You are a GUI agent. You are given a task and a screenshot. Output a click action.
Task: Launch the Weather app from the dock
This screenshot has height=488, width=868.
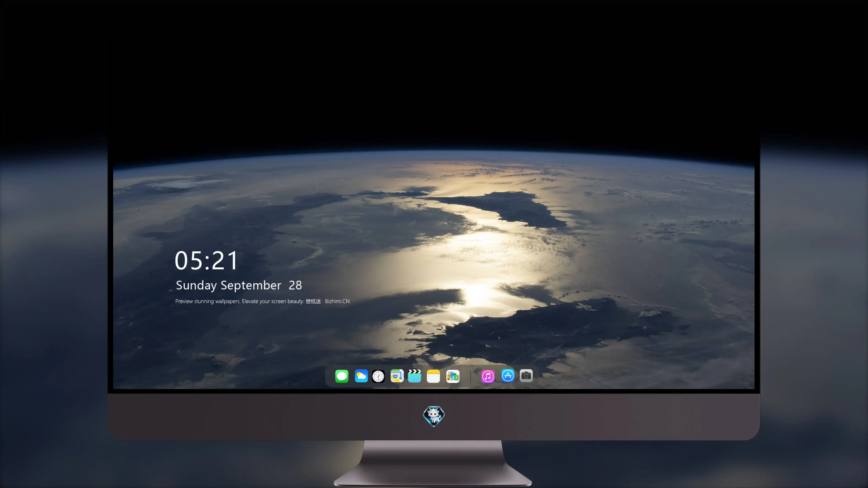[361, 376]
